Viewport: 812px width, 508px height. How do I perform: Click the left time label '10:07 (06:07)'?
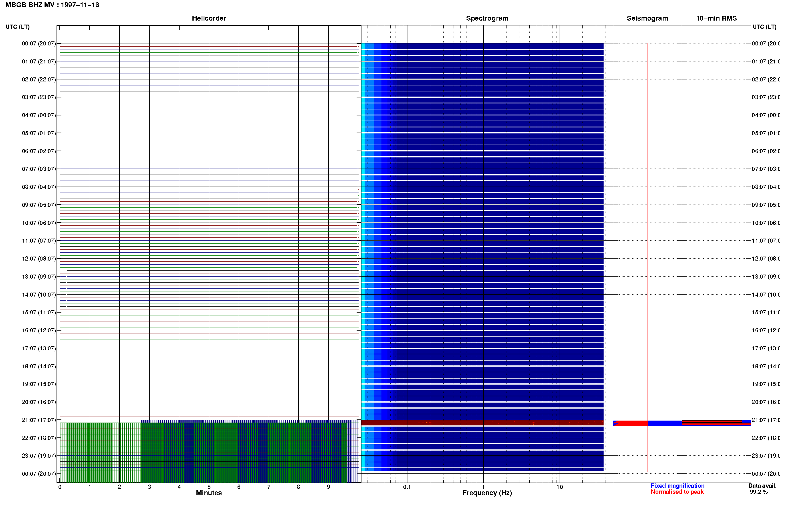[x=39, y=223]
